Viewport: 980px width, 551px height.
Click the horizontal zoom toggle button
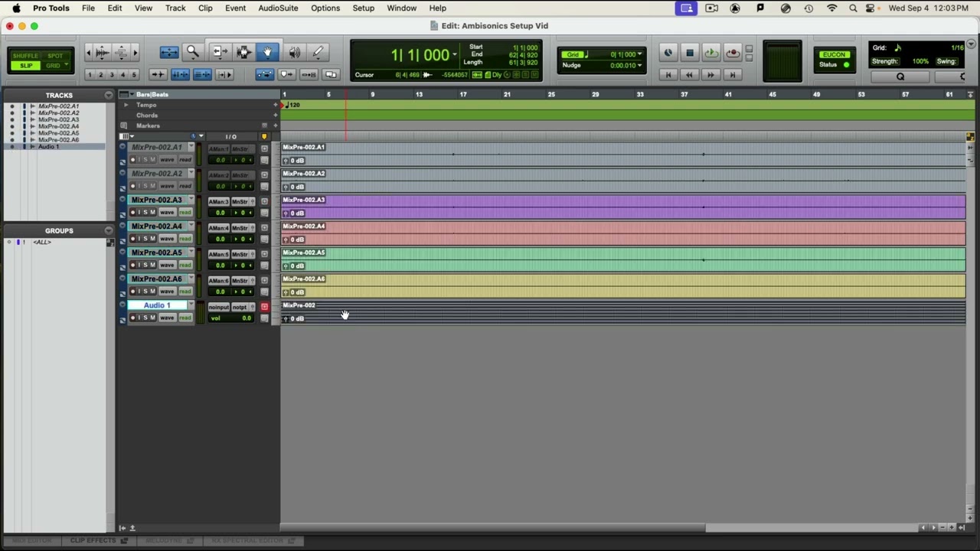[169, 52]
